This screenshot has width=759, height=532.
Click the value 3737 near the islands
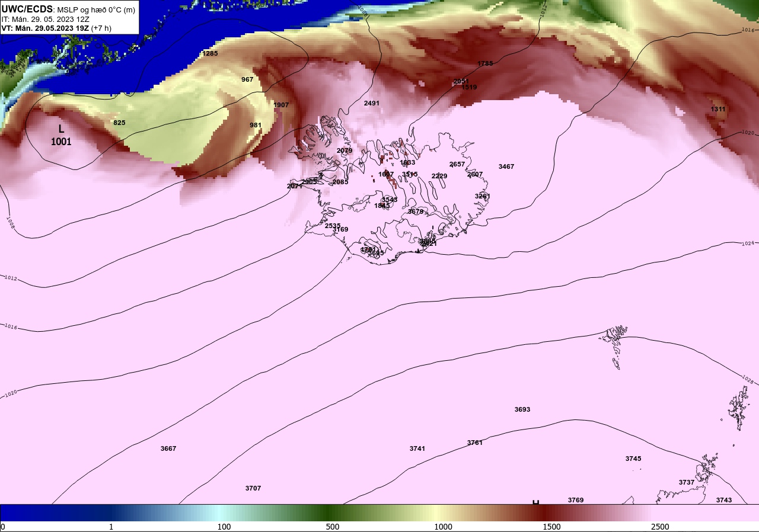(x=687, y=482)
